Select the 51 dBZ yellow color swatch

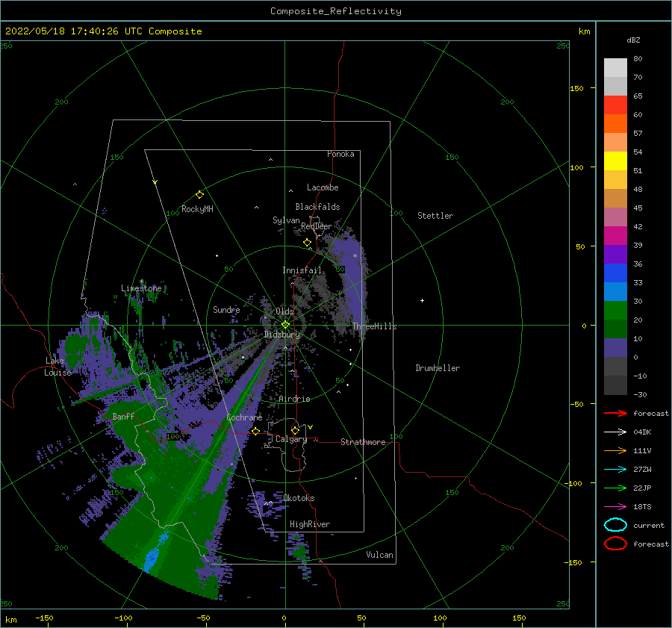[x=615, y=161]
